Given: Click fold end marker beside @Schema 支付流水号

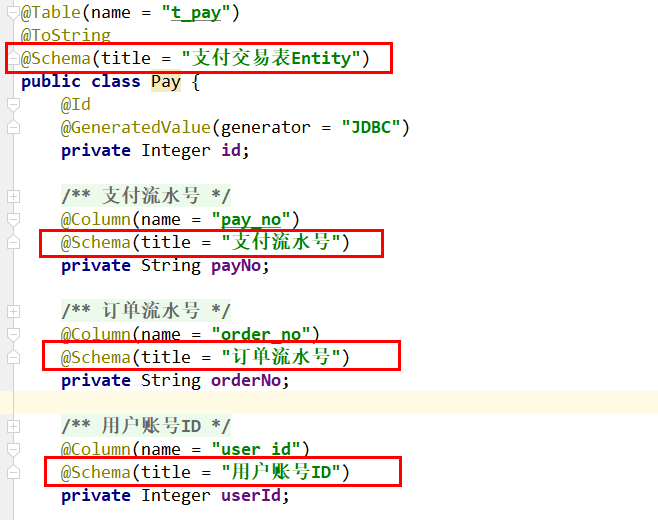Looking at the screenshot, I should point(13,243).
